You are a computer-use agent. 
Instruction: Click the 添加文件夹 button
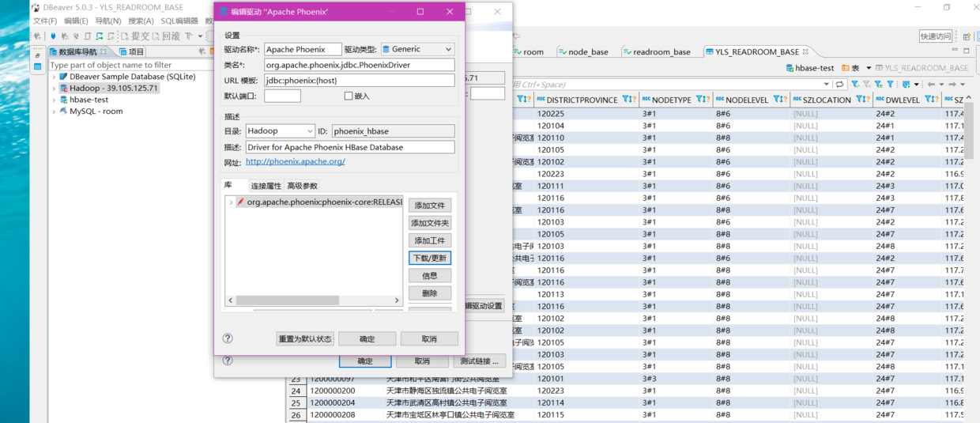click(430, 223)
